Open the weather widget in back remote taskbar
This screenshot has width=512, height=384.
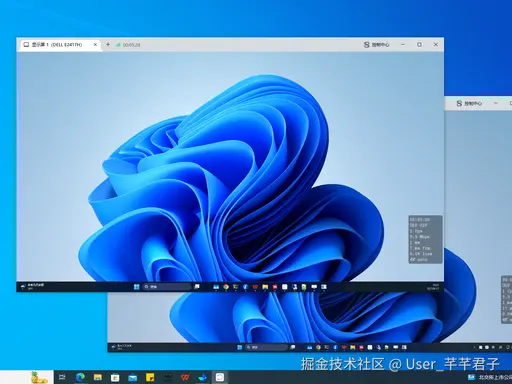122,347
